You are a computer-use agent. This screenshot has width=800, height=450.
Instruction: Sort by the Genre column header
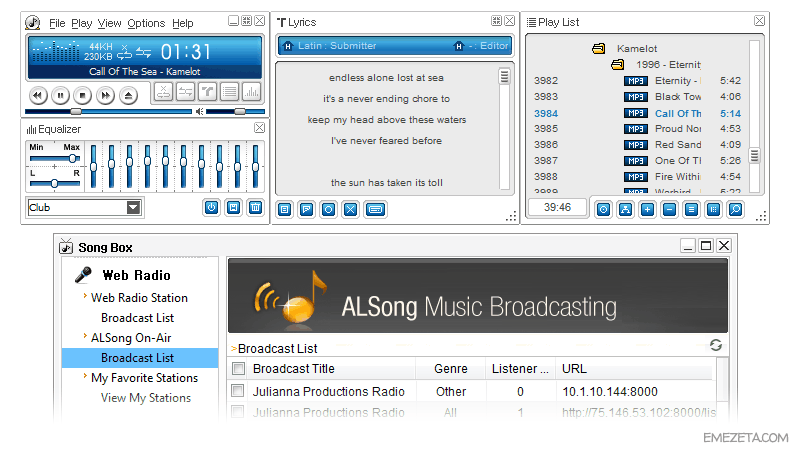coord(451,368)
